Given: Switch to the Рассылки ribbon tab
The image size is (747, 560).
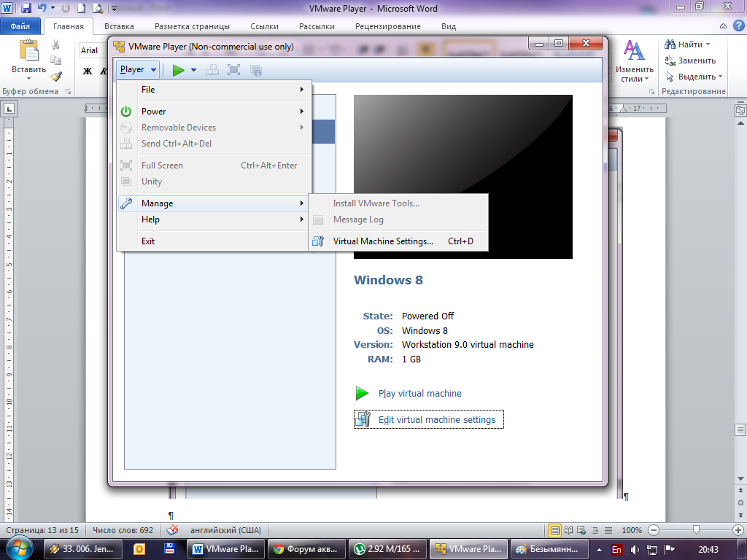Looking at the screenshot, I should (x=317, y=27).
